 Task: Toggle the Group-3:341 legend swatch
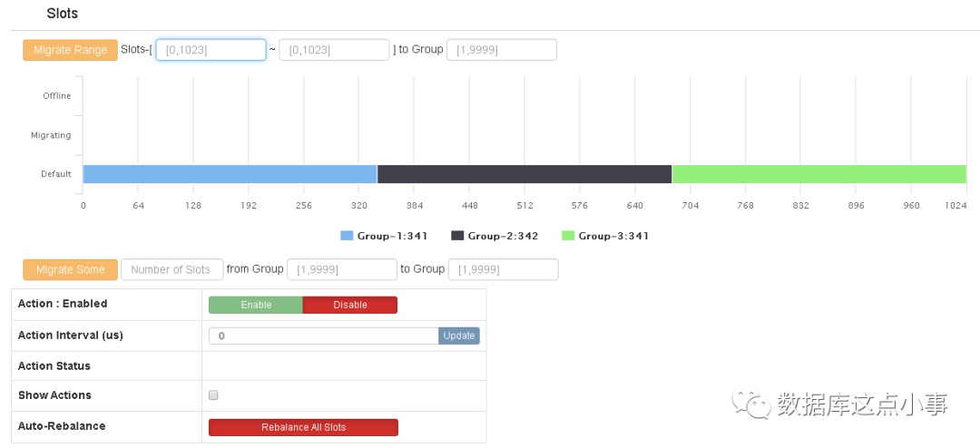(x=568, y=236)
